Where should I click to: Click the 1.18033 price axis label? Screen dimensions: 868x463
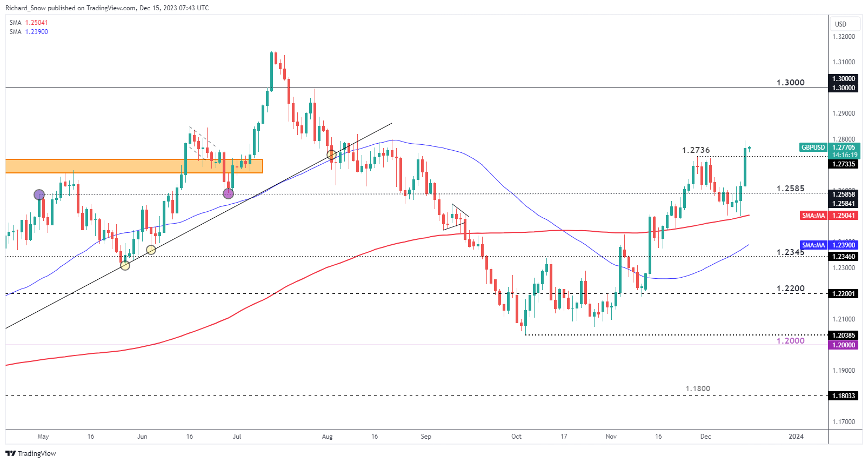point(843,396)
